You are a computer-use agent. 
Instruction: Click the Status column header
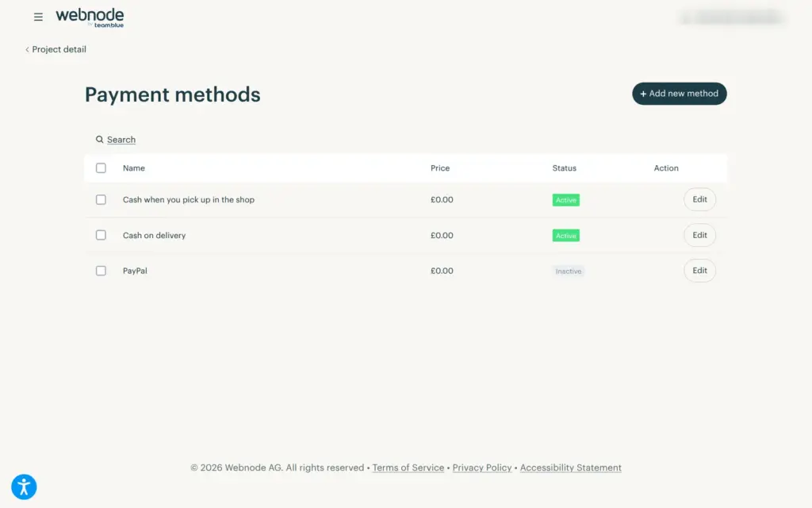coord(564,168)
